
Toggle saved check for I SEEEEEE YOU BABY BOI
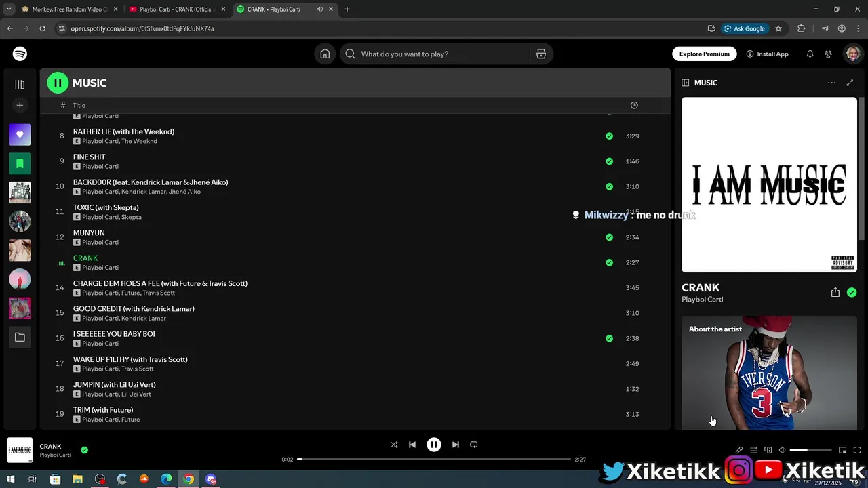pos(609,338)
